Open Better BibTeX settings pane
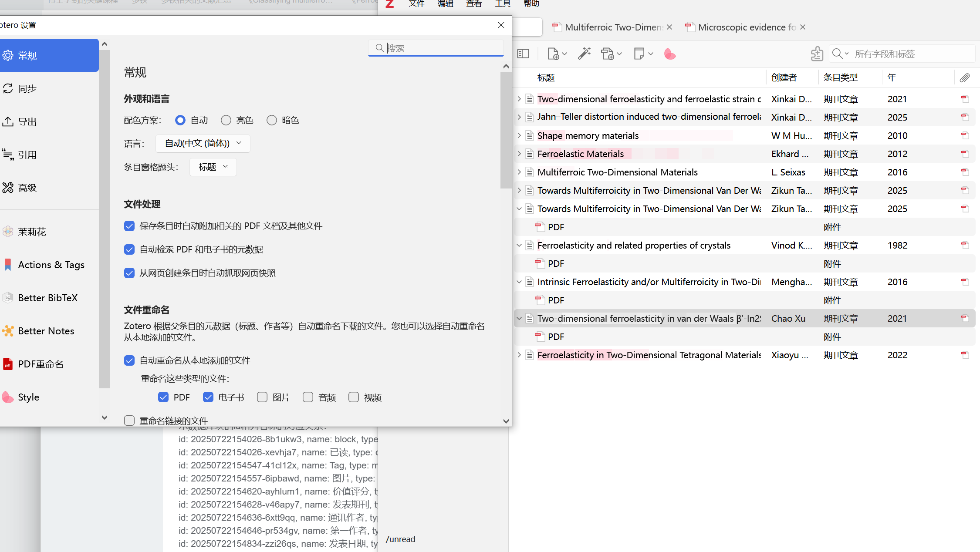The height and width of the screenshot is (552, 980). 47,298
